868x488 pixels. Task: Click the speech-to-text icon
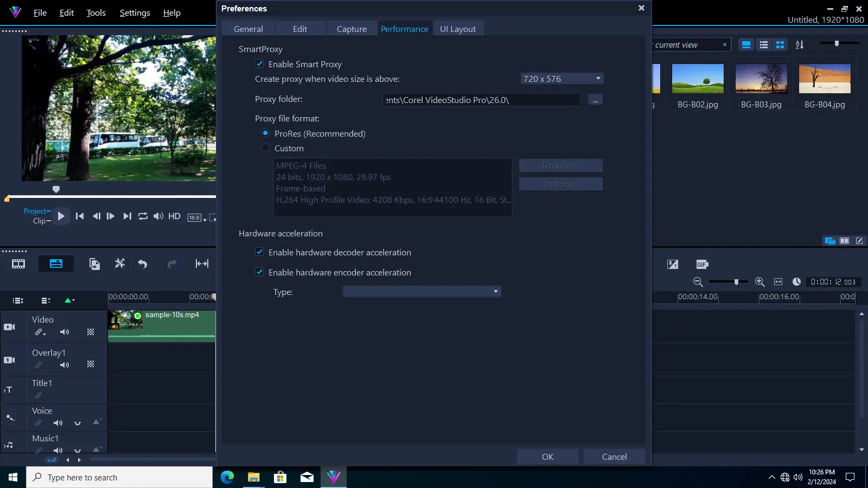673,264
